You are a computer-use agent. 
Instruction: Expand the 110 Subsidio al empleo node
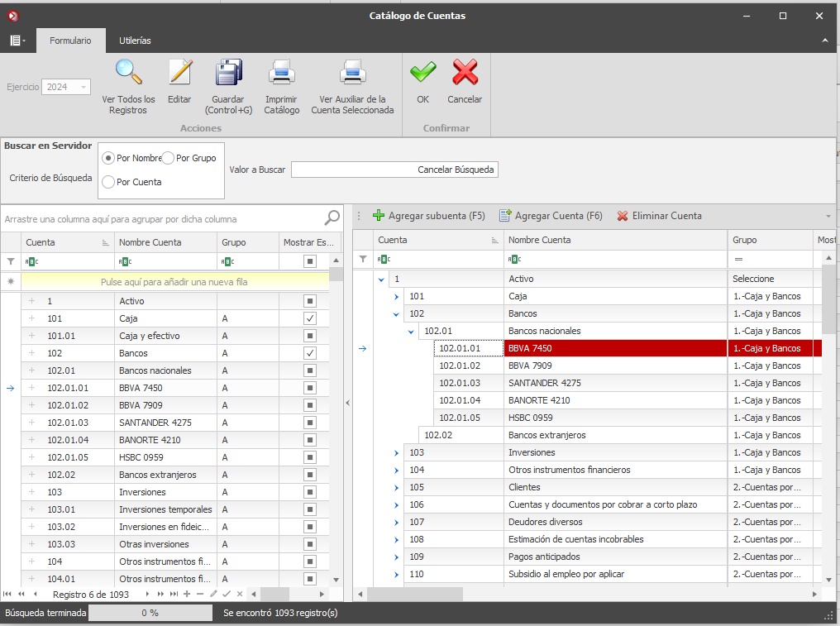[x=396, y=575]
